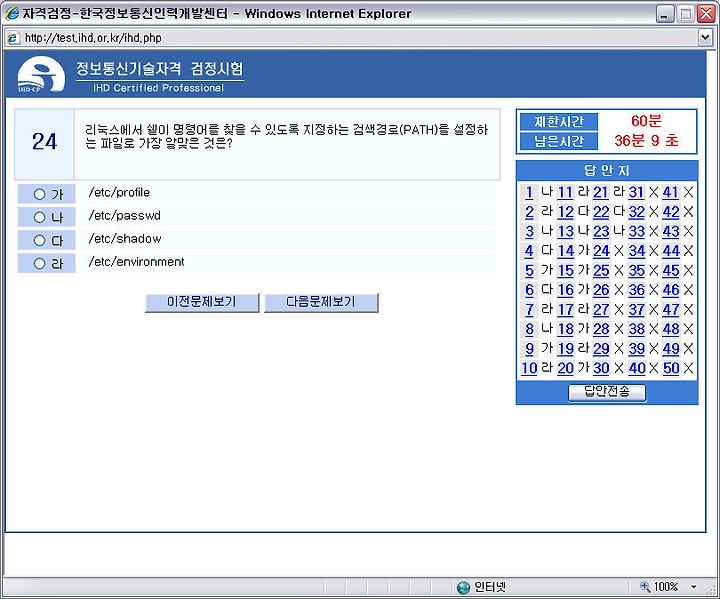The width and height of the screenshot is (720, 599).
Task: Open last question 50 link
Action: point(670,368)
